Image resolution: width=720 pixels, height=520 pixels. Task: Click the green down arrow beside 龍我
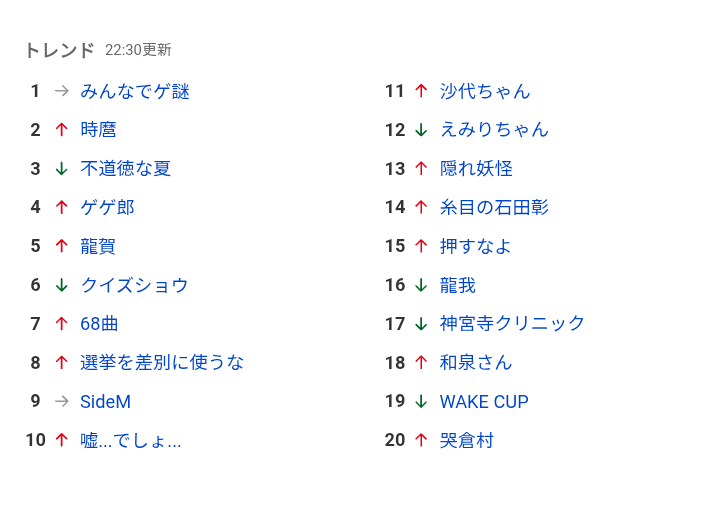pos(421,285)
